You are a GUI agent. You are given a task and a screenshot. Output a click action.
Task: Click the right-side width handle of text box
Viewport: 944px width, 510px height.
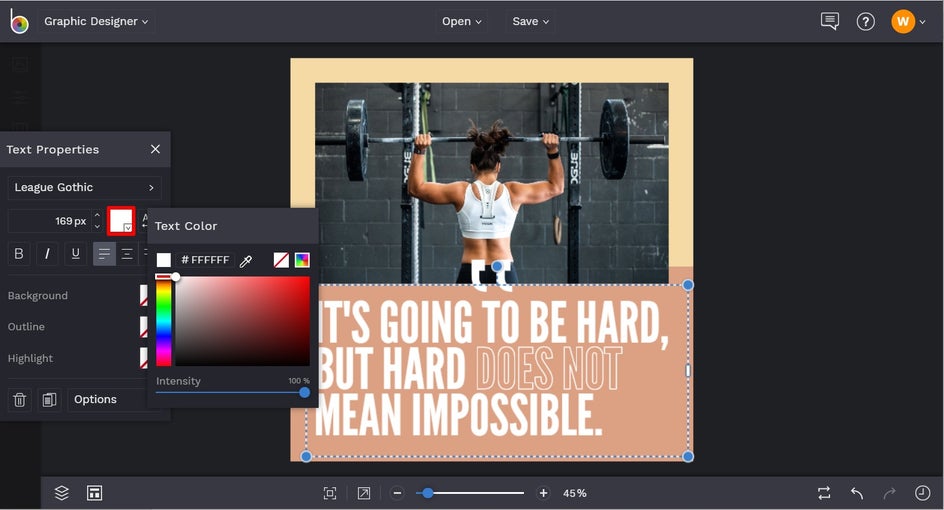pyautogui.click(x=688, y=371)
